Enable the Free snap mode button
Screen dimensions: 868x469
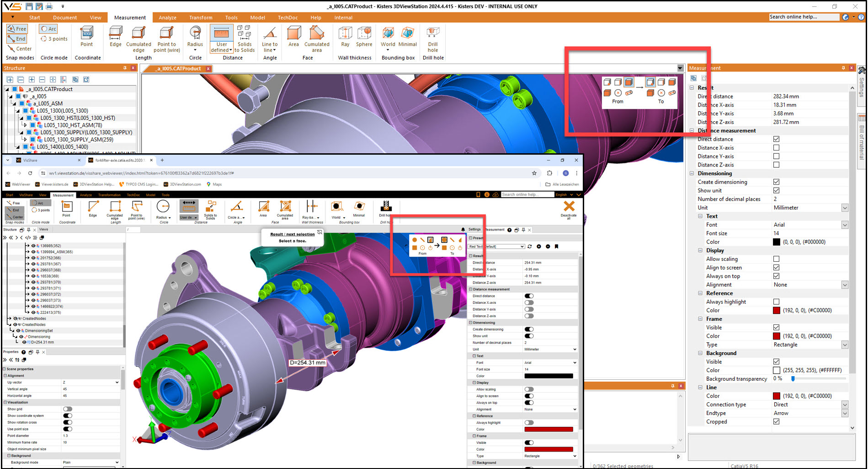(17, 28)
